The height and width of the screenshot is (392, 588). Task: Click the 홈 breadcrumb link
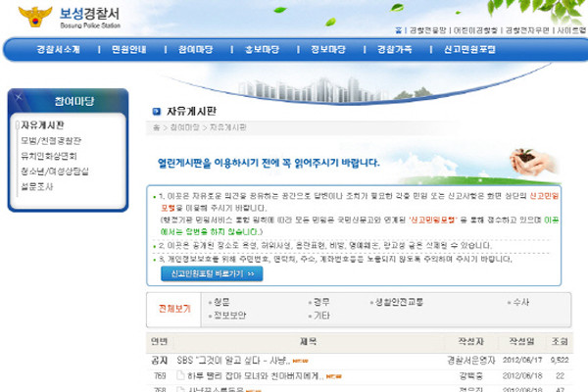click(x=157, y=127)
